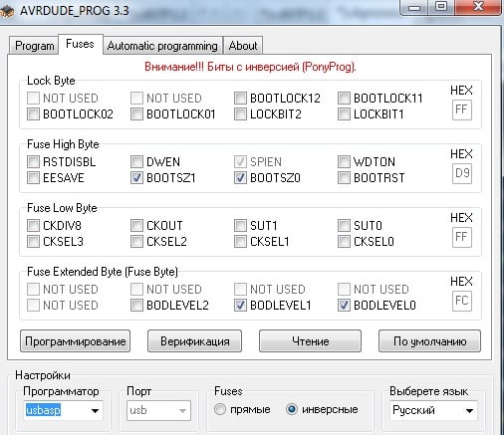Screen dimensions: 504x435
Task: Toggle the RSTDISBL fuse checkbox
Action: coord(33,162)
